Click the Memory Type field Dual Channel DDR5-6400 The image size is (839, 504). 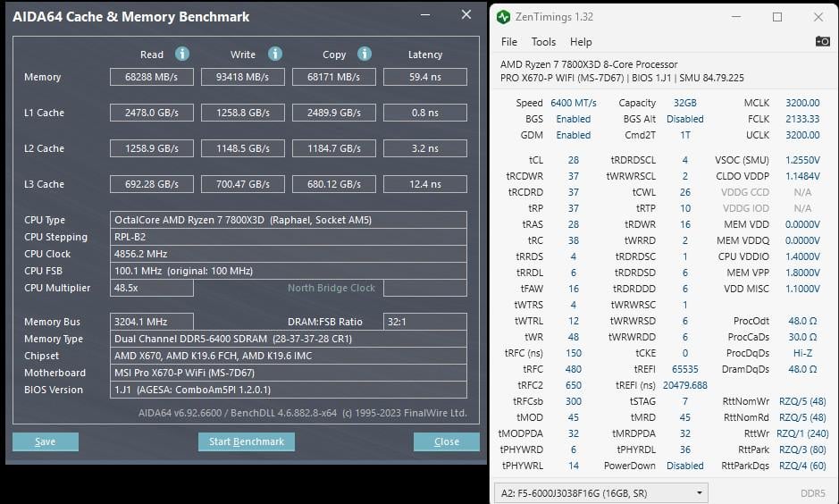289,339
